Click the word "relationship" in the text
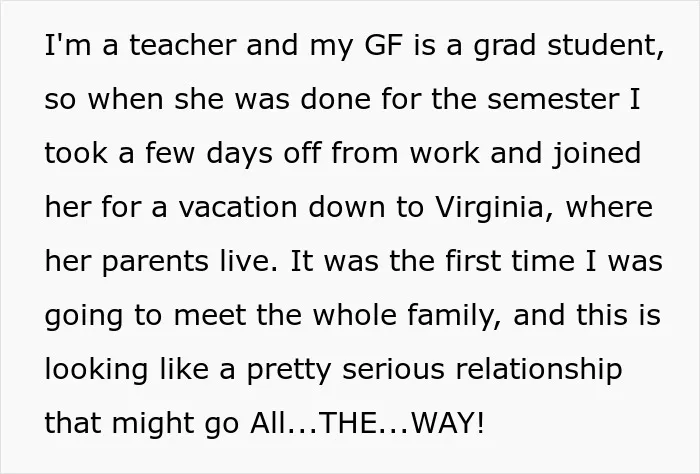Image resolution: width=700 pixels, height=474 pixels. coord(539,370)
